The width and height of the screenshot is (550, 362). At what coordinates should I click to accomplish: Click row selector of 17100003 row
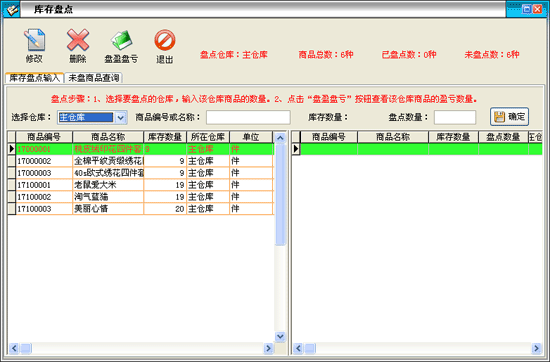coord(12,209)
